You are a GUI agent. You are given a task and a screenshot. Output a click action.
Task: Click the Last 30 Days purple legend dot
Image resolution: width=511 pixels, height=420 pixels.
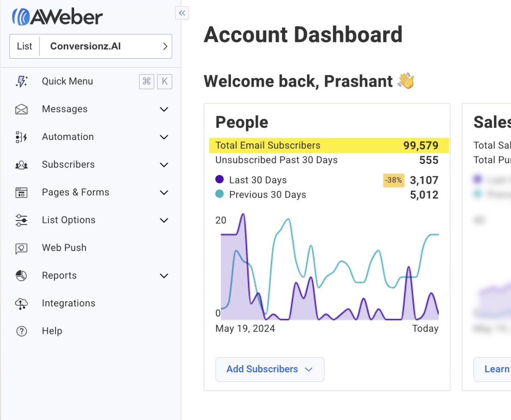pos(219,179)
